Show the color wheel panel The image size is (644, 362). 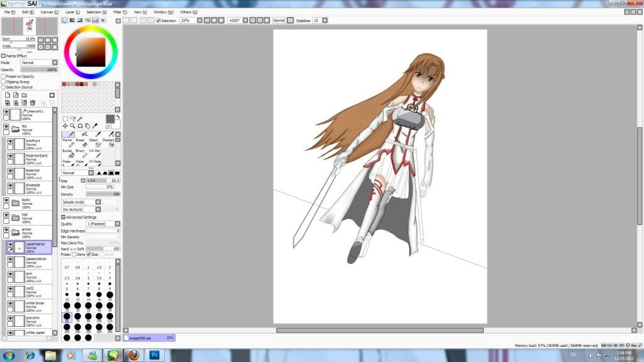point(65,20)
